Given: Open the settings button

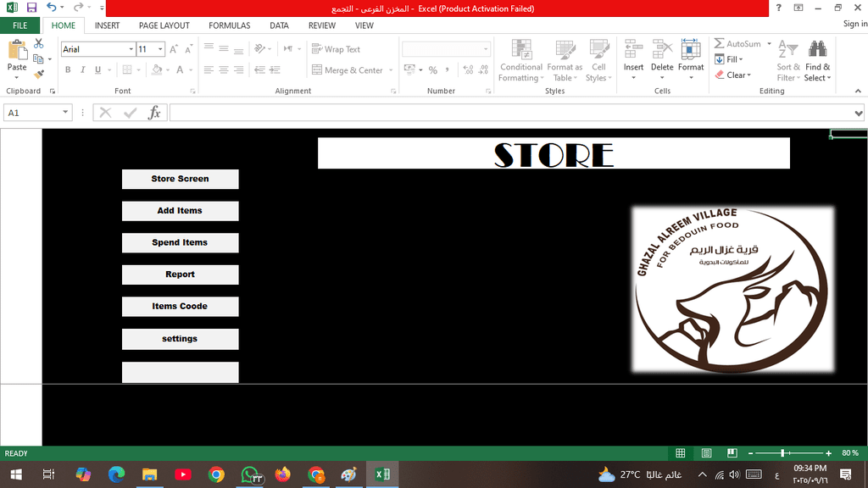Looking at the screenshot, I should point(180,339).
